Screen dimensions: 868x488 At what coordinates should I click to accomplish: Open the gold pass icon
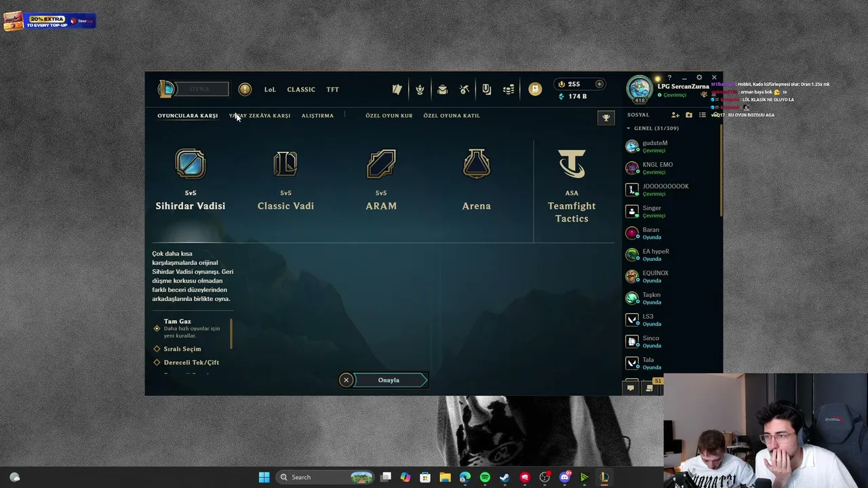tap(535, 89)
